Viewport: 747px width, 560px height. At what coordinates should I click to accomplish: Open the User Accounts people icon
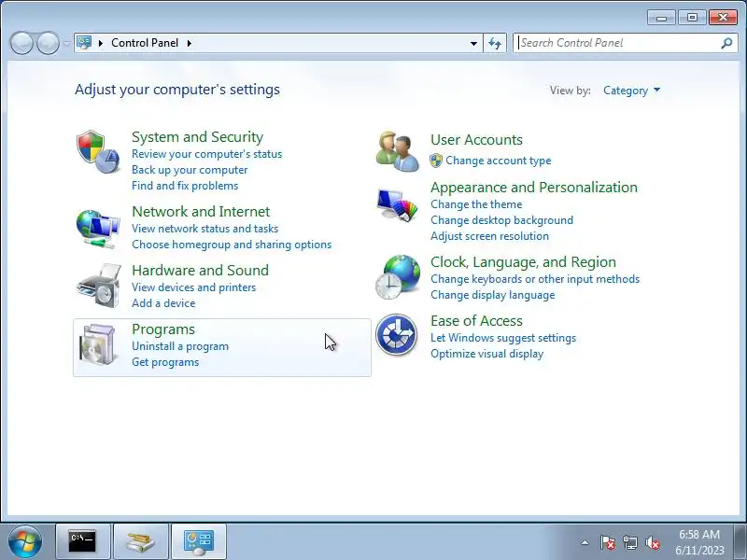click(x=398, y=151)
